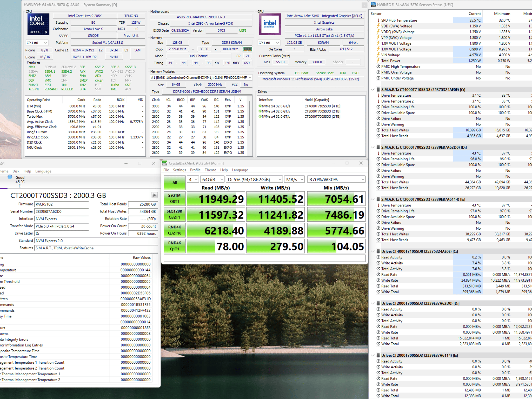Open CrystalDiskMark Profile menu

pos(195,170)
